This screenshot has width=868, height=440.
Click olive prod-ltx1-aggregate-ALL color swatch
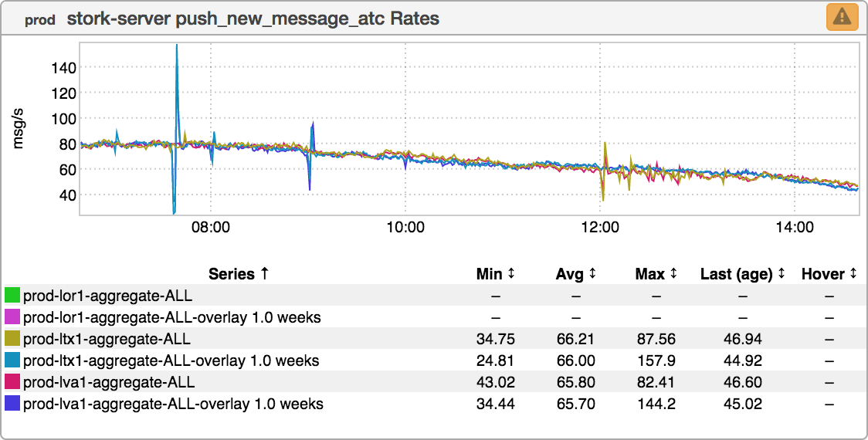point(12,339)
